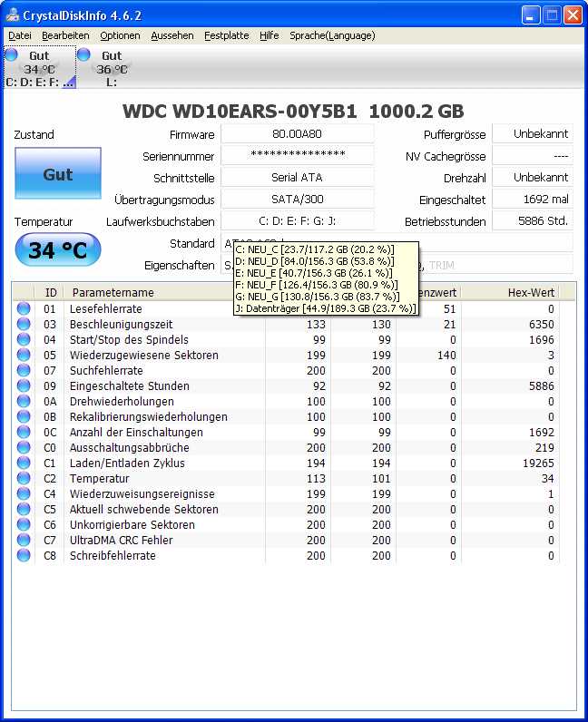Click status orb of C2 Temperatur row
588x722 pixels.
pyautogui.click(x=24, y=478)
